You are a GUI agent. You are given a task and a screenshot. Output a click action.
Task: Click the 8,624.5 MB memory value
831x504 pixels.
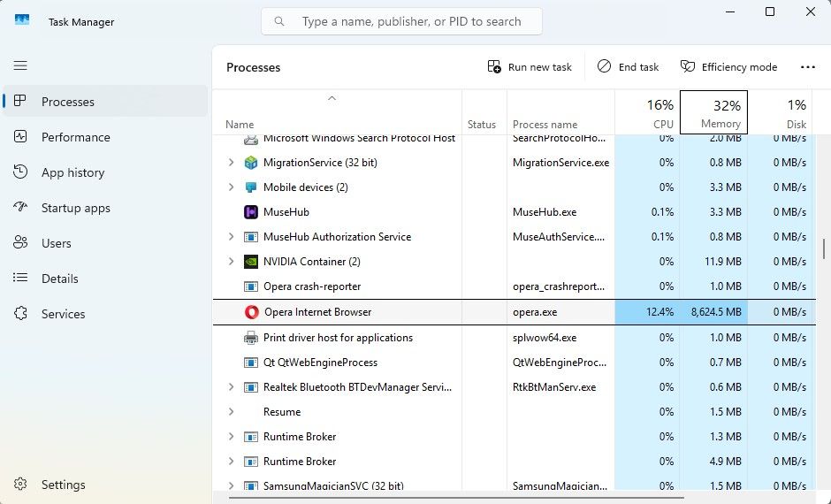point(716,312)
